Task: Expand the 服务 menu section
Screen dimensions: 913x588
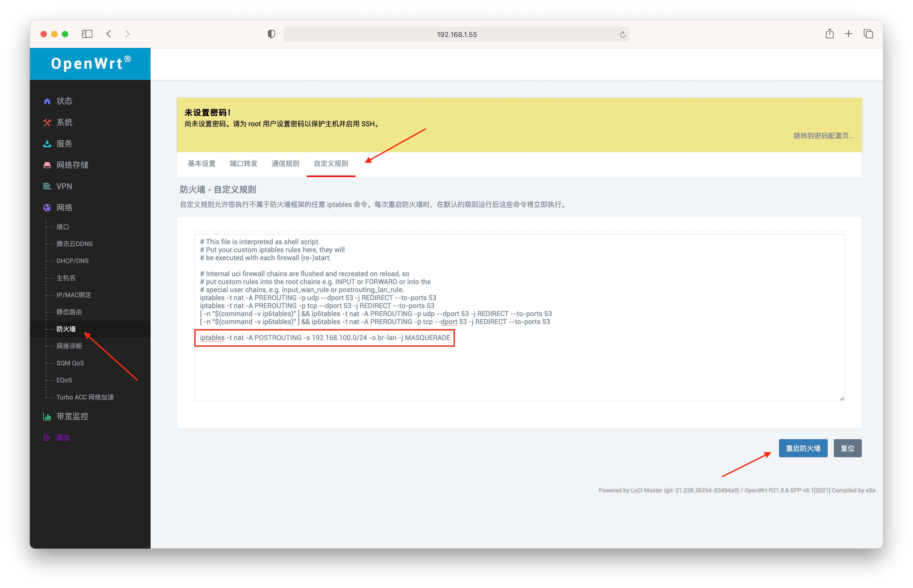Action: pyautogui.click(x=64, y=144)
